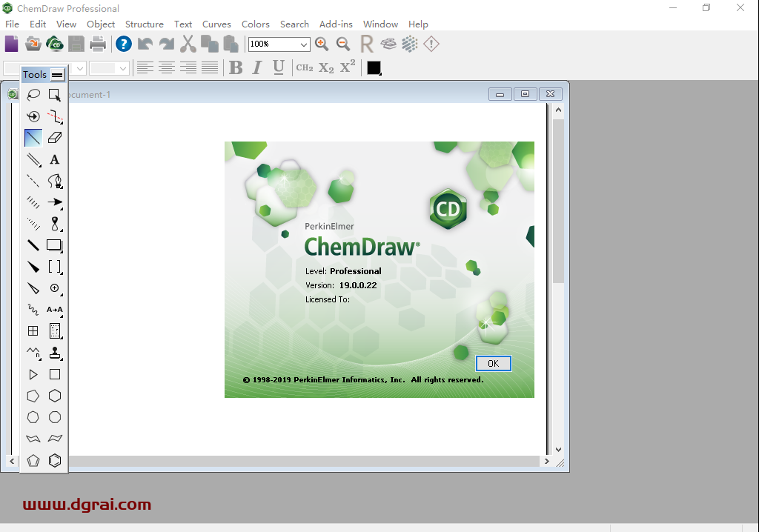The image size is (759, 532).
Task: Select the Eraser tool
Action: coord(55,138)
